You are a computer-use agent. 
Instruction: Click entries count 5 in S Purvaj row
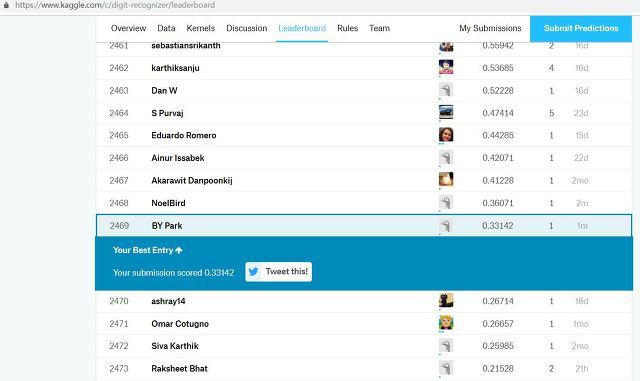551,113
